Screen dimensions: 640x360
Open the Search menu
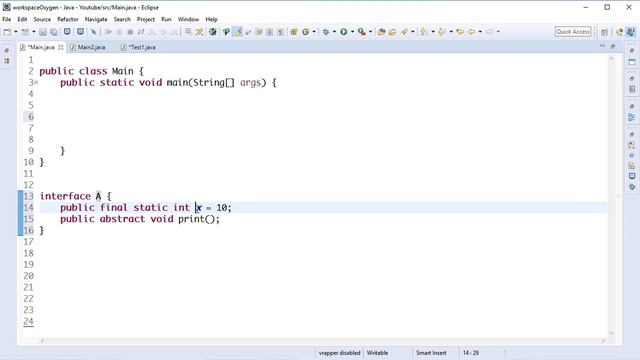click(122, 19)
